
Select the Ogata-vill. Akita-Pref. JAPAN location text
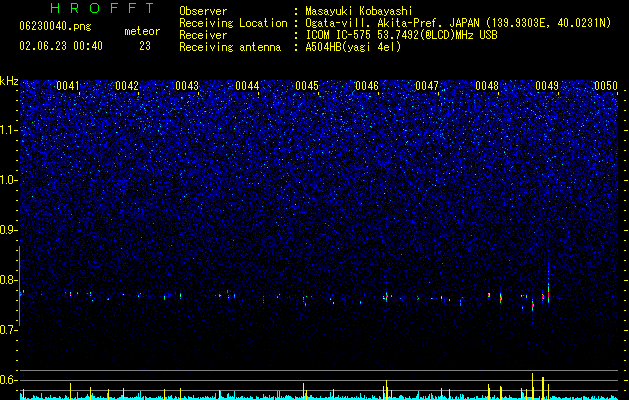tap(458, 23)
